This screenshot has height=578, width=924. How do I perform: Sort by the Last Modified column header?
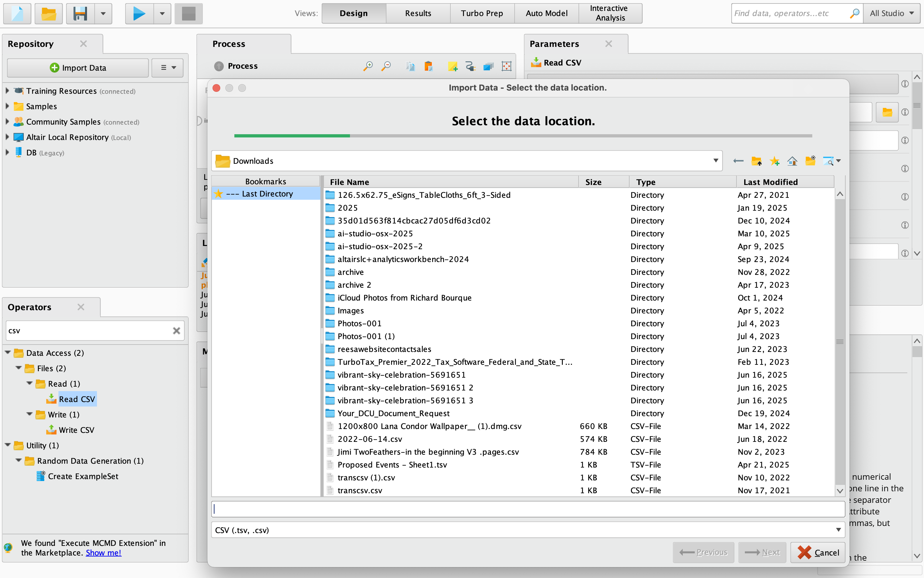point(785,182)
